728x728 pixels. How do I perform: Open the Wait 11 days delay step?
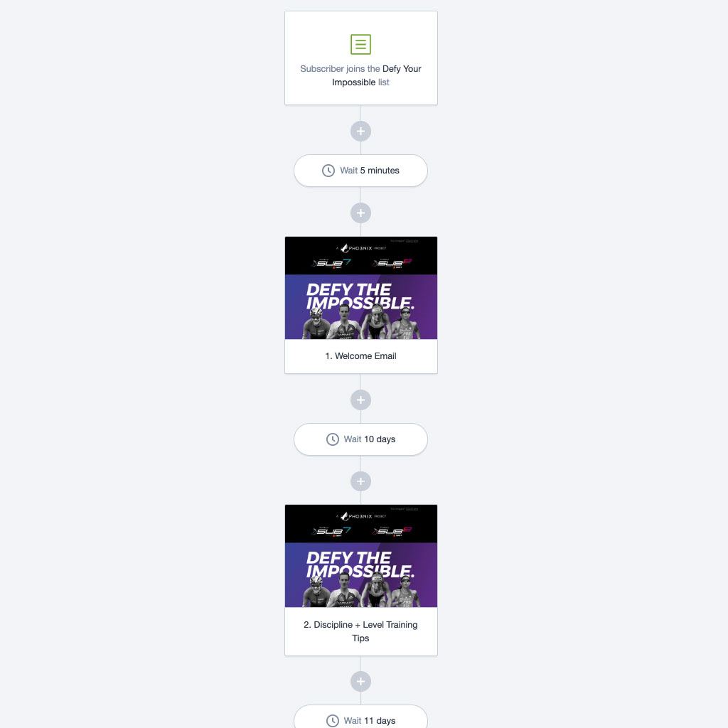(x=360, y=717)
